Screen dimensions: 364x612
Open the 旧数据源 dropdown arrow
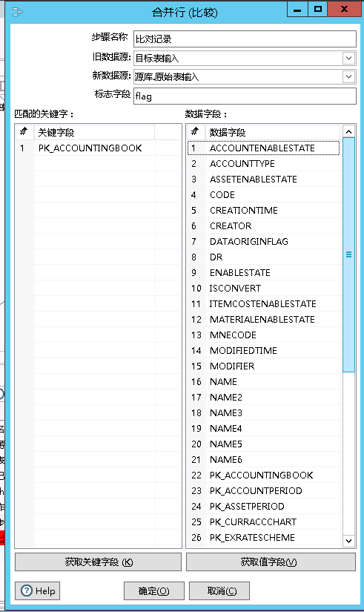coord(348,58)
